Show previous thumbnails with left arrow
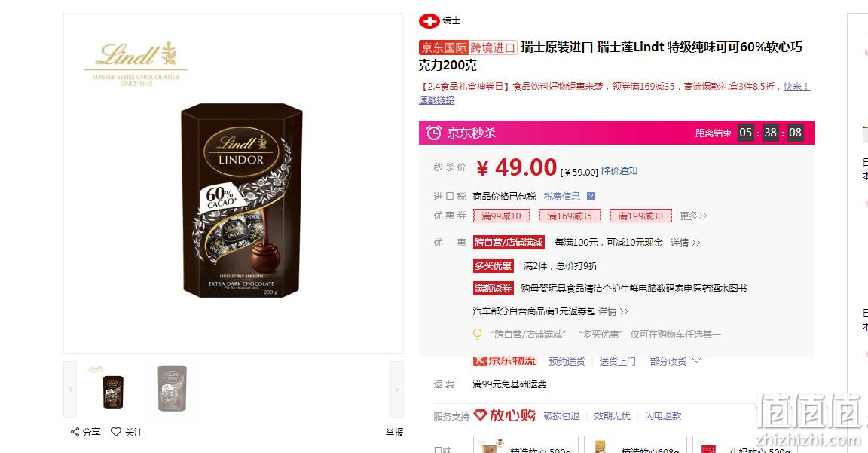The width and height of the screenshot is (868, 453). click(x=70, y=390)
